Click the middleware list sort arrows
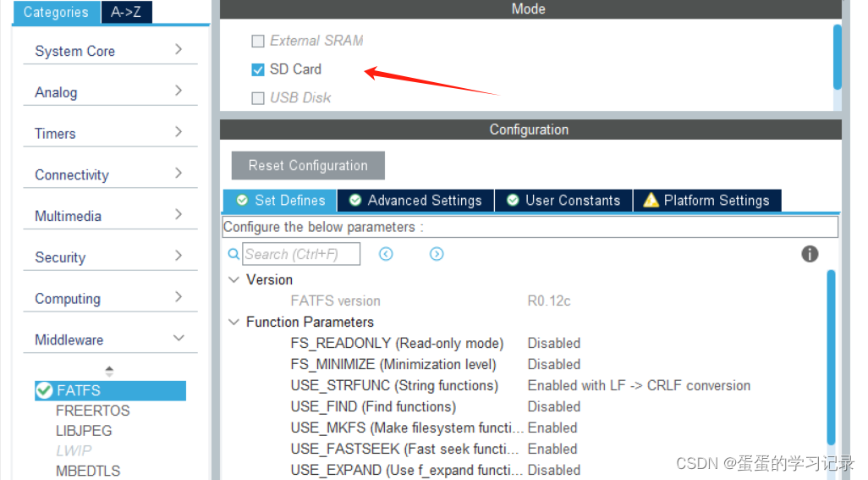This screenshot has height=480, width=868. (110, 371)
